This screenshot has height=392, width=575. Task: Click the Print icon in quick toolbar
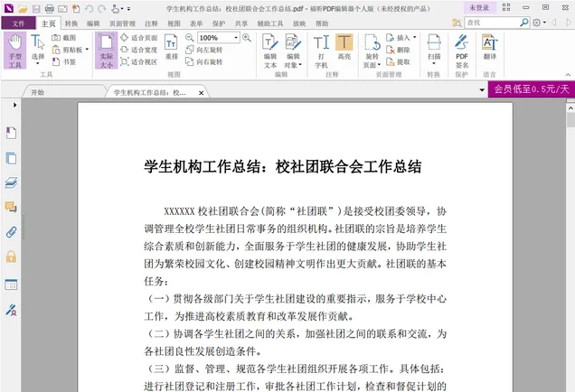(49, 8)
